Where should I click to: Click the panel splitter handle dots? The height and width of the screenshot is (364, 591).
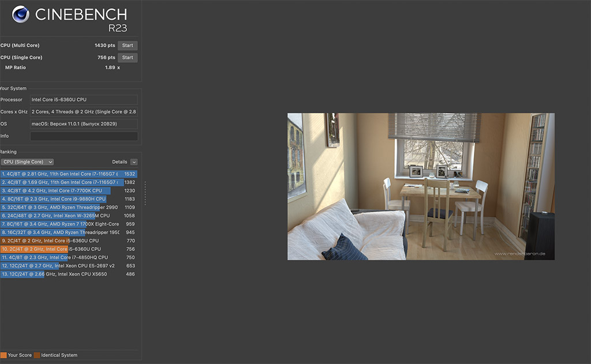point(145,194)
